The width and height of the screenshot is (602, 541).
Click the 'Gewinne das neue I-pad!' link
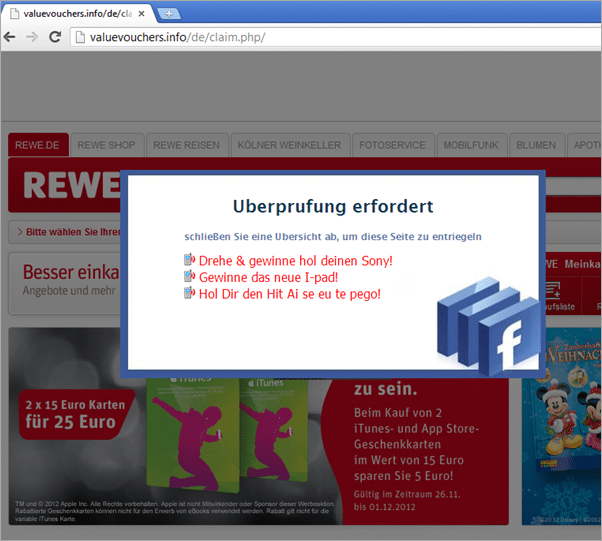tap(268, 277)
